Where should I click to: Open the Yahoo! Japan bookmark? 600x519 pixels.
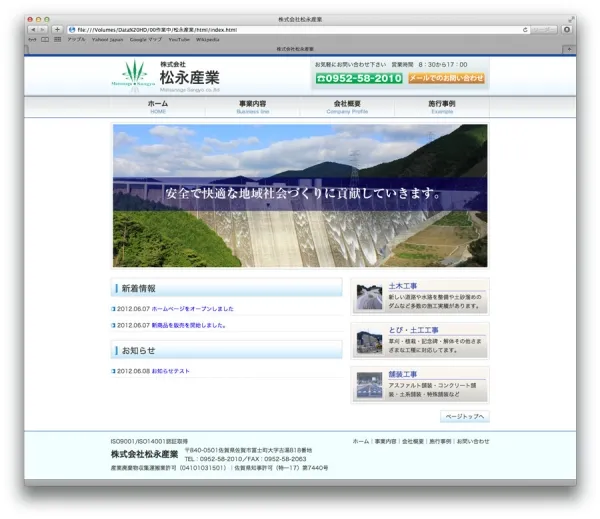[x=108, y=39]
